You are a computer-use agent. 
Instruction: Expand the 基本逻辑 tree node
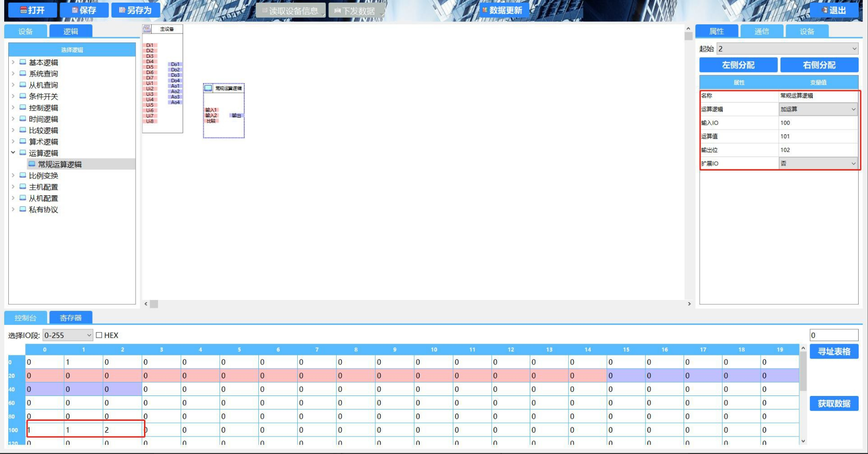click(13, 62)
